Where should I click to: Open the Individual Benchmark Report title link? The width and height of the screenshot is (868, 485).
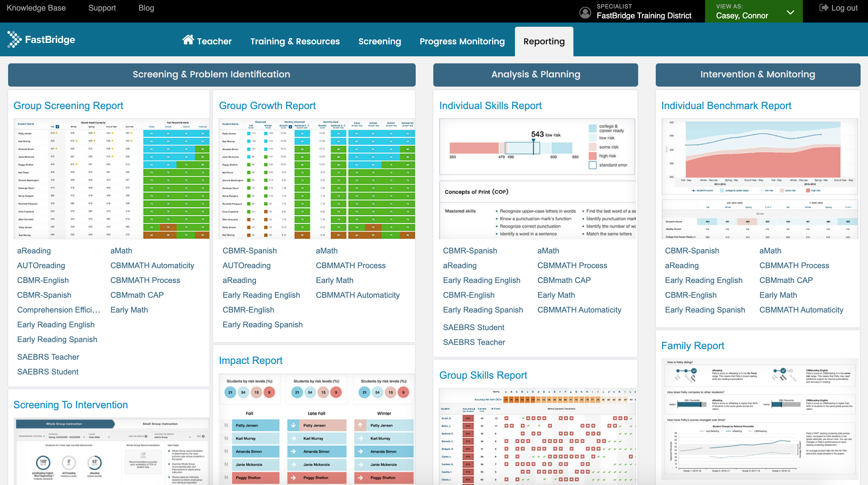coord(726,106)
